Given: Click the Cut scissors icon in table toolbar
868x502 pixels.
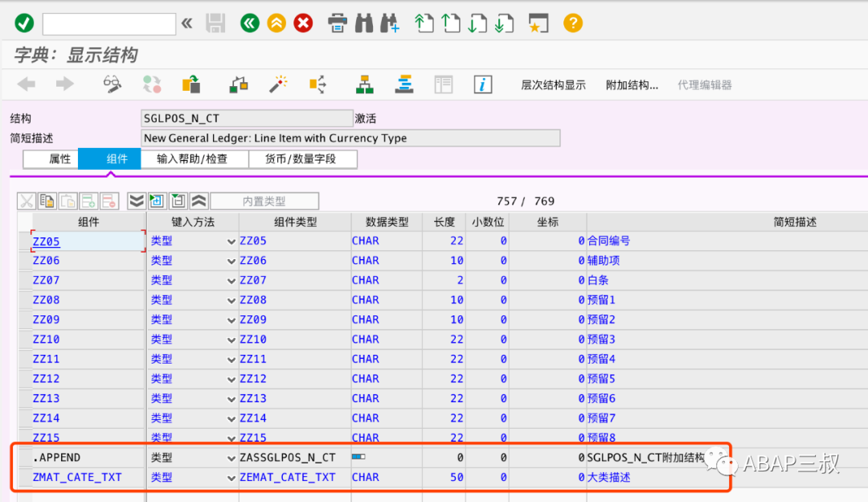Looking at the screenshot, I should point(26,200).
